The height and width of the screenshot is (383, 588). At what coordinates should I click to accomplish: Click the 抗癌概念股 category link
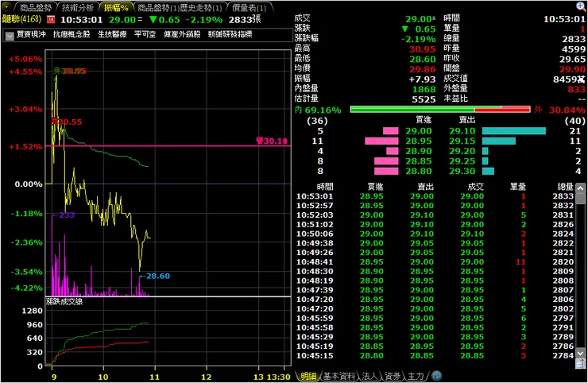(72, 34)
